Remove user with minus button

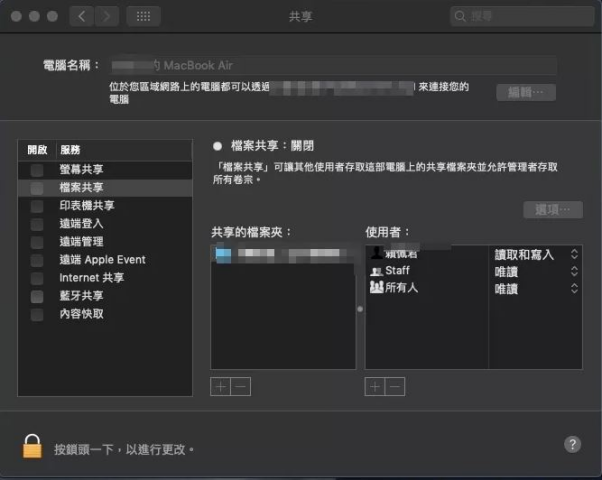pos(395,387)
